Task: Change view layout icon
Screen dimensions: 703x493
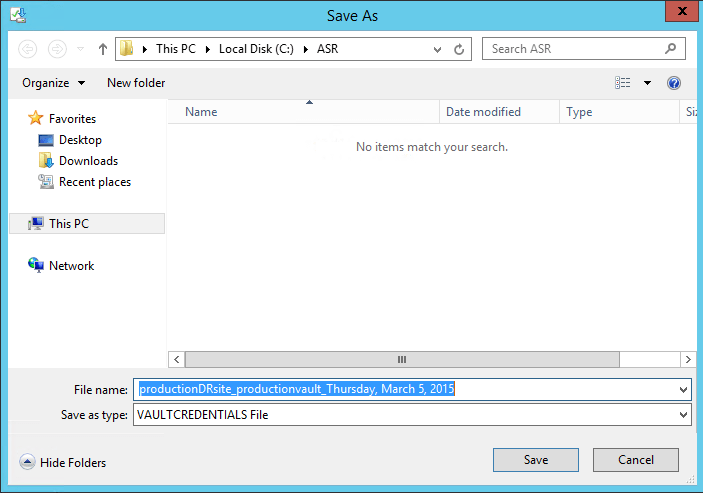Action: (624, 83)
